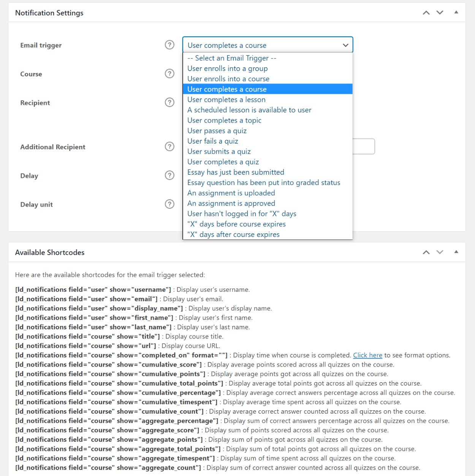Click help icon next to Delay
The width and height of the screenshot is (475, 476).
pyautogui.click(x=169, y=176)
